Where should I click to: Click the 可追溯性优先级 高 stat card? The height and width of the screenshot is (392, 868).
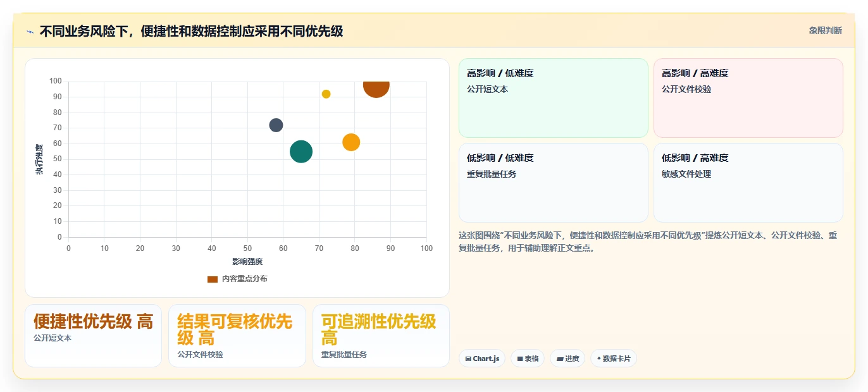pyautogui.click(x=381, y=336)
